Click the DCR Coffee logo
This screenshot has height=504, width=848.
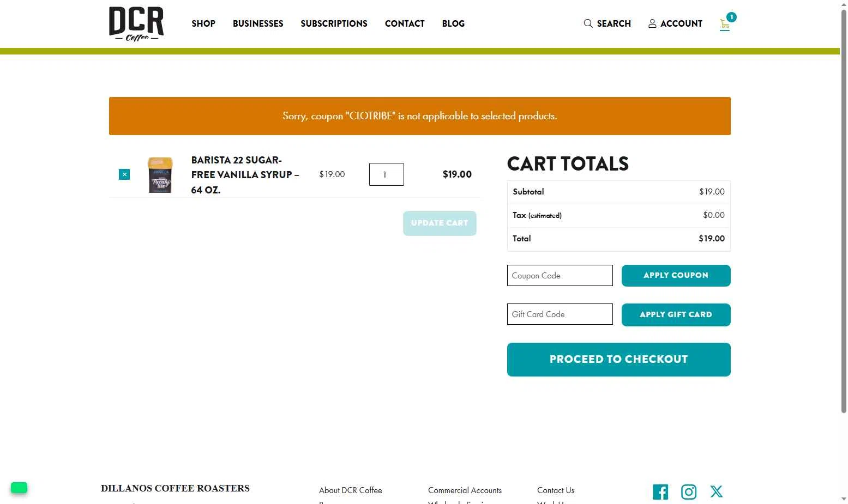click(136, 23)
